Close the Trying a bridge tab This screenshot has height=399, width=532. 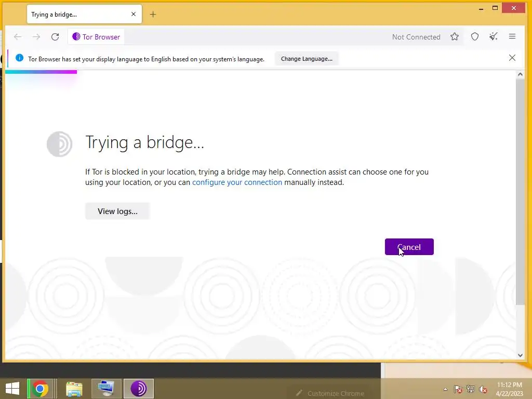pos(134,14)
